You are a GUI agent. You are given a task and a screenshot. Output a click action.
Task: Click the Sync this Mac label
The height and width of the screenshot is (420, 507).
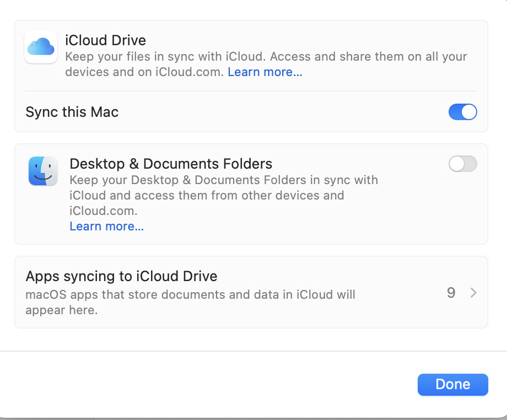point(72,112)
